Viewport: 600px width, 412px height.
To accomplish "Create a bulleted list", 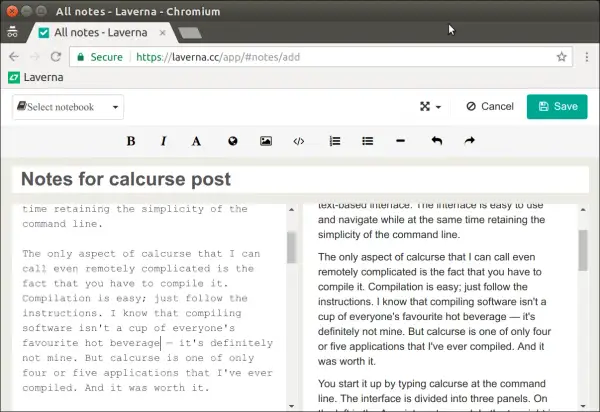I will (368, 141).
